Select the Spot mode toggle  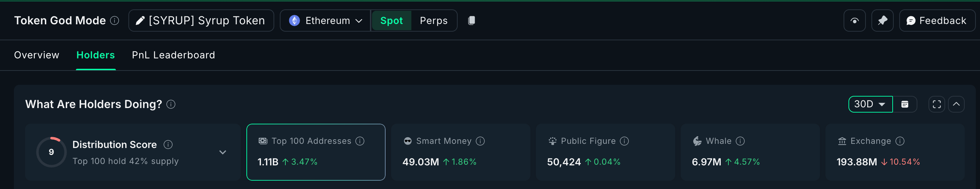point(391,20)
